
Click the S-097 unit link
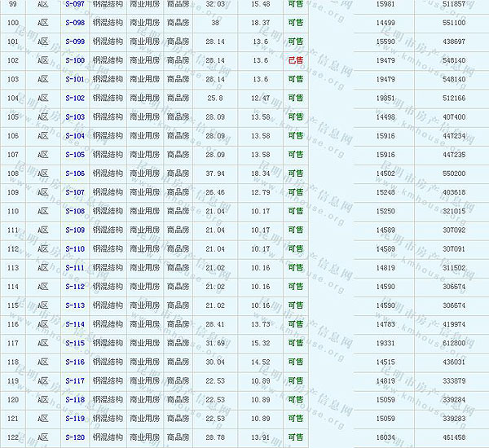[75, 4]
